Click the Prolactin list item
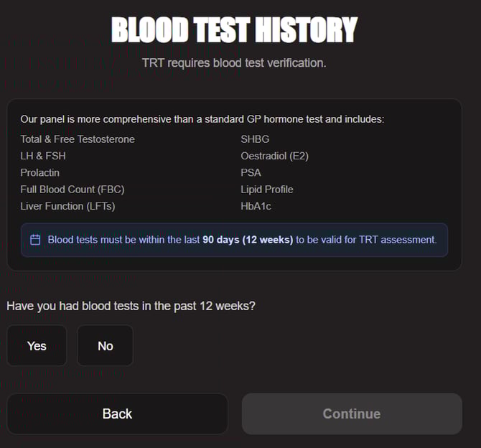This screenshot has width=481, height=448. point(40,172)
